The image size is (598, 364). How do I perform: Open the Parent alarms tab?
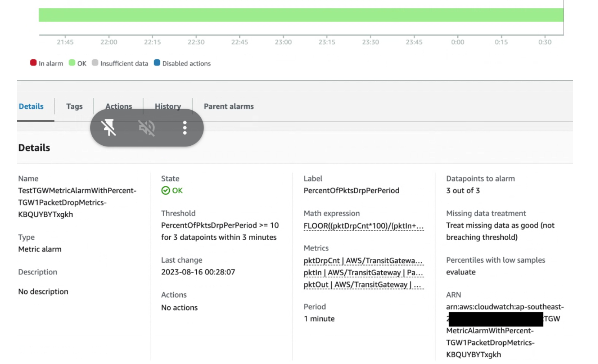point(228,106)
